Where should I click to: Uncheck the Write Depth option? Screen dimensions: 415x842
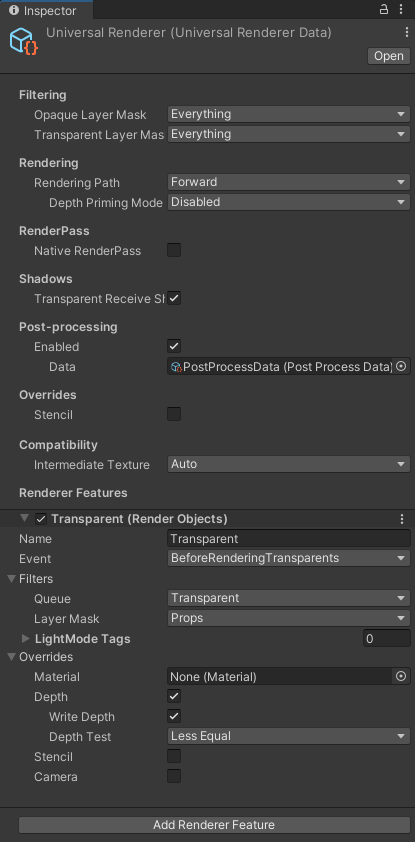174,716
